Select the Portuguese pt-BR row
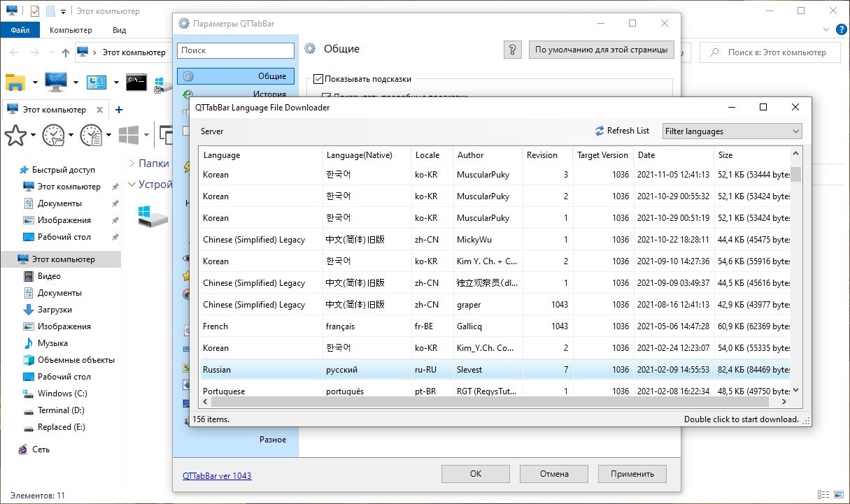Screen dimensions: 850x504 (495, 391)
